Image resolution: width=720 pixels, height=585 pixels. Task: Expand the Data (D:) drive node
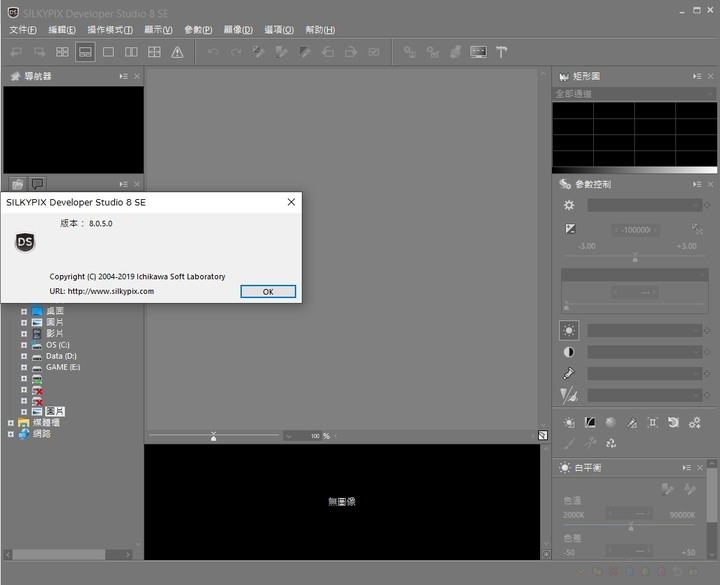tap(24, 356)
